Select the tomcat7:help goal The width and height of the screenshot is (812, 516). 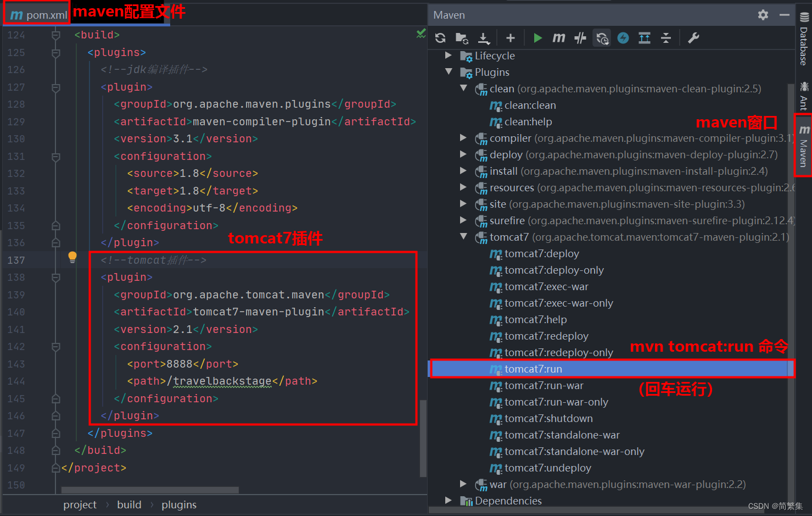click(x=536, y=319)
